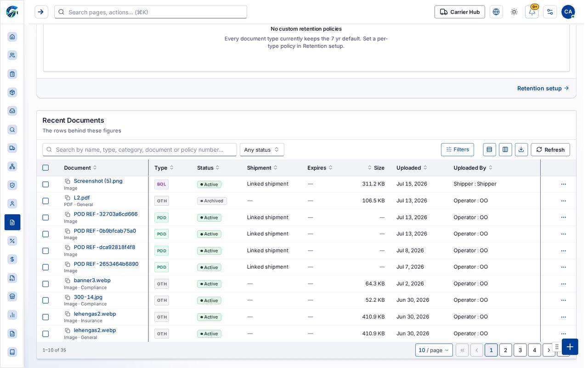Open the percent icon in the sidebar
This screenshot has width=588, height=368.
tap(12, 241)
